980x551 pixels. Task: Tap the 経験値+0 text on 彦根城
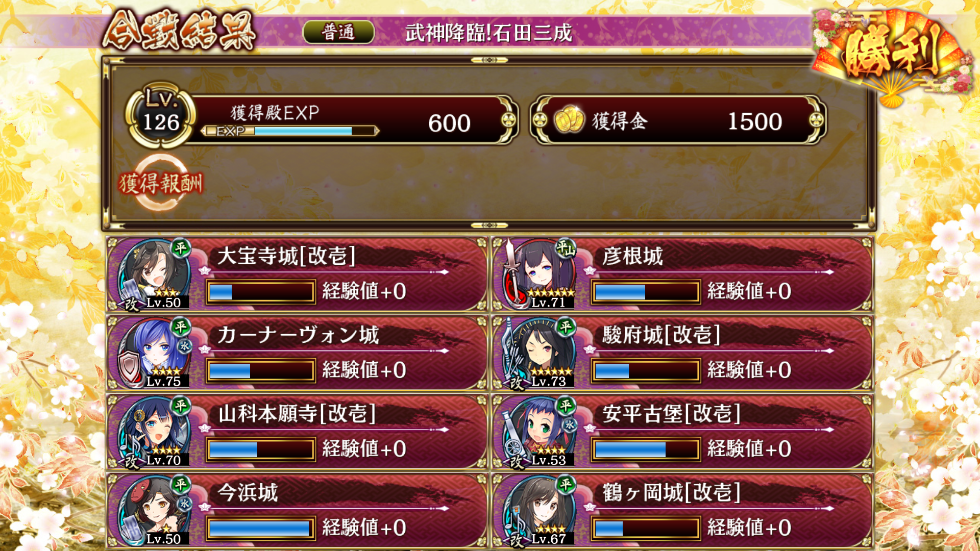click(x=749, y=291)
